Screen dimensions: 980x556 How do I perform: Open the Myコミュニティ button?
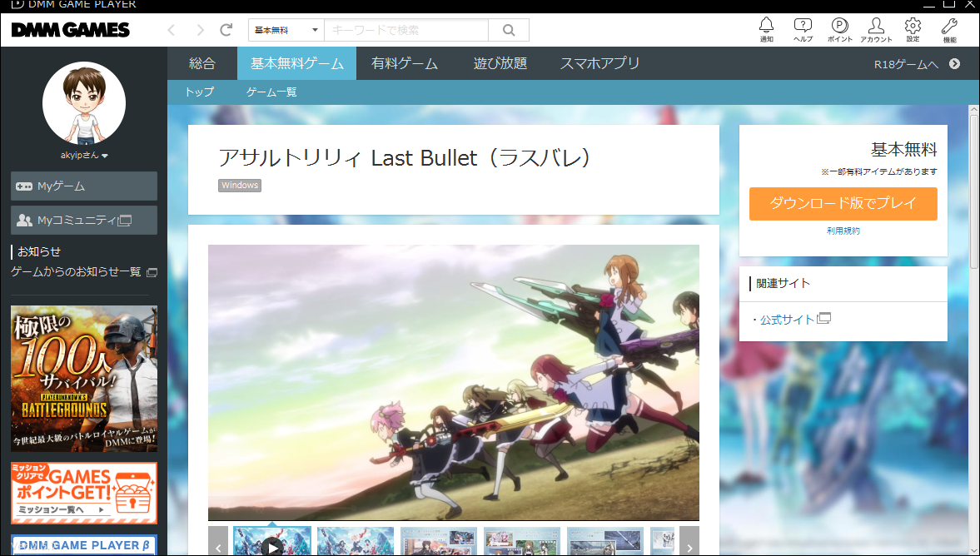point(84,220)
